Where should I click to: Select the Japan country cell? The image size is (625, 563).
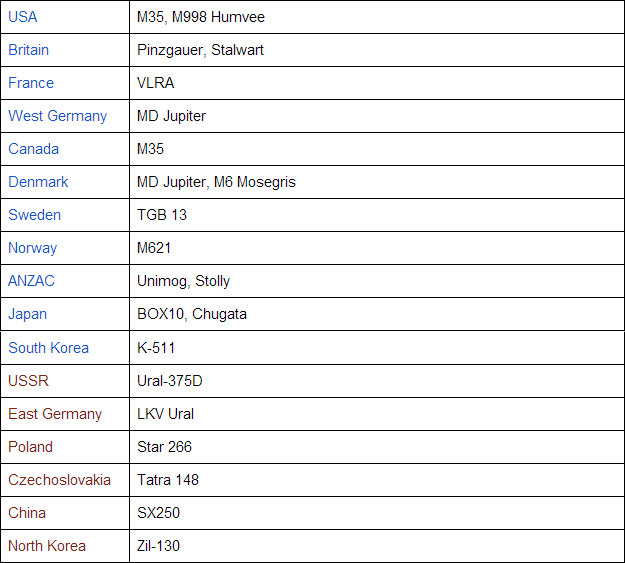point(65,314)
